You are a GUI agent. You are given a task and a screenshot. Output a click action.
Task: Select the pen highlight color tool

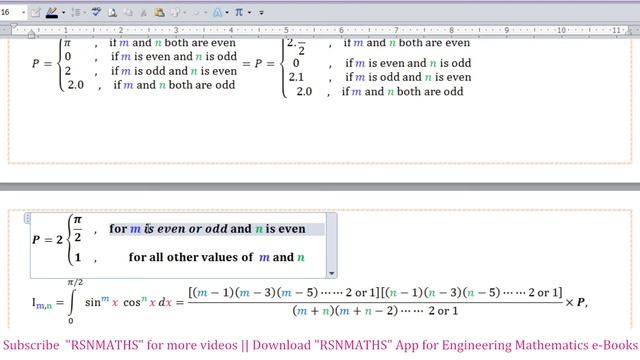pos(52,13)
